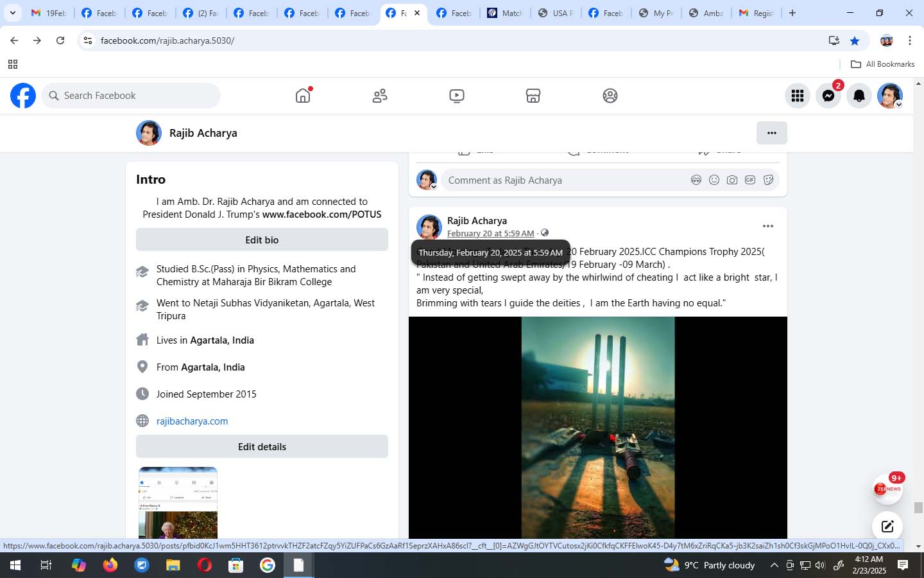The image size is (924, 578).
Task: Open the rajibacharya.com website link
Action: pyautogui.click(x=192, y=421)
